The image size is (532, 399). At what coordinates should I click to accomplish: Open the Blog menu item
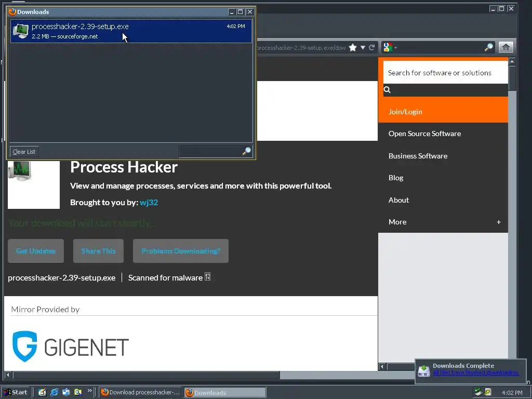pos(395,178)
